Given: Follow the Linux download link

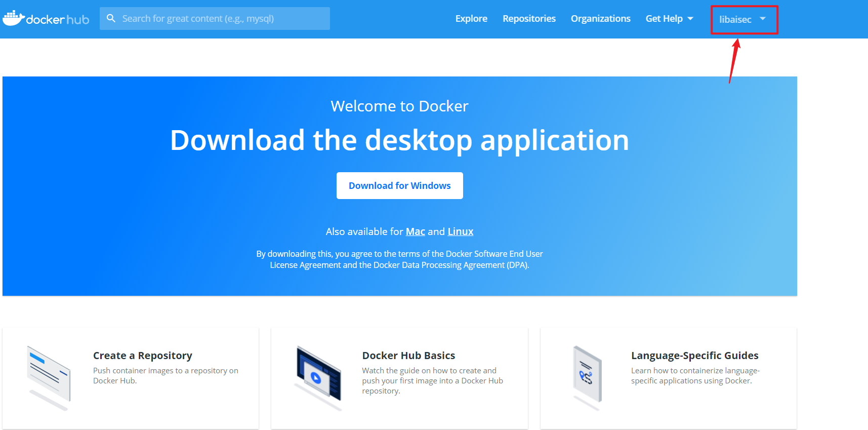Looking at the screenshot, I should click(x=461, y=231).
